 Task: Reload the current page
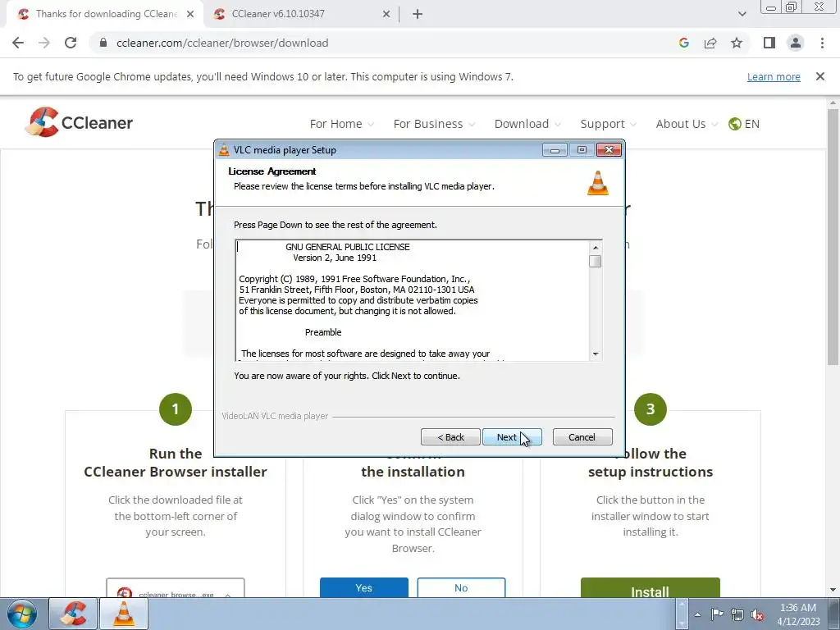coord(71,43)
